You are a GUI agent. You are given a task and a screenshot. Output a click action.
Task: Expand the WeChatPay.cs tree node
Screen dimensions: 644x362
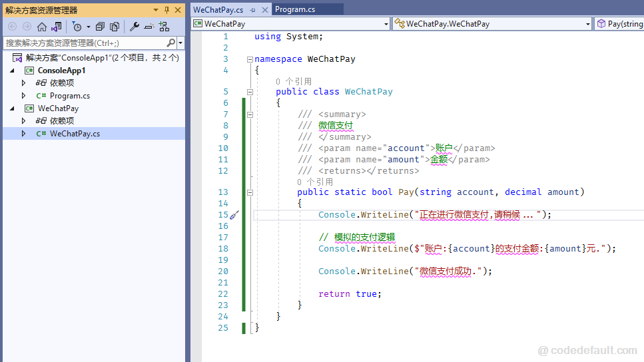click(23, 133)
